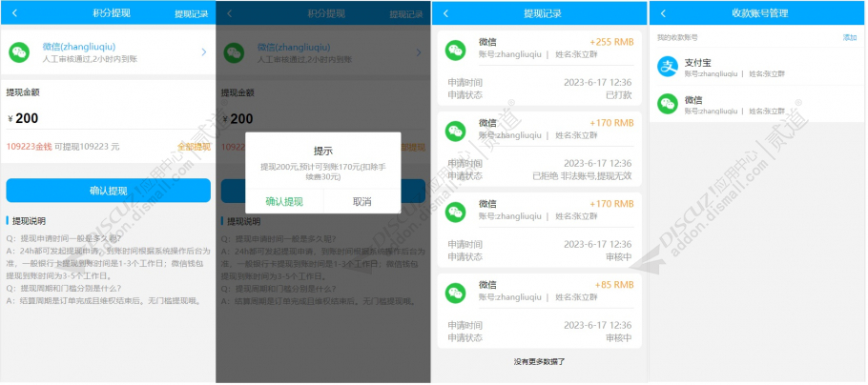Expand dimmed account chevron behind dialog
Viewport: 868px width, 385px height.
(419, 52)
